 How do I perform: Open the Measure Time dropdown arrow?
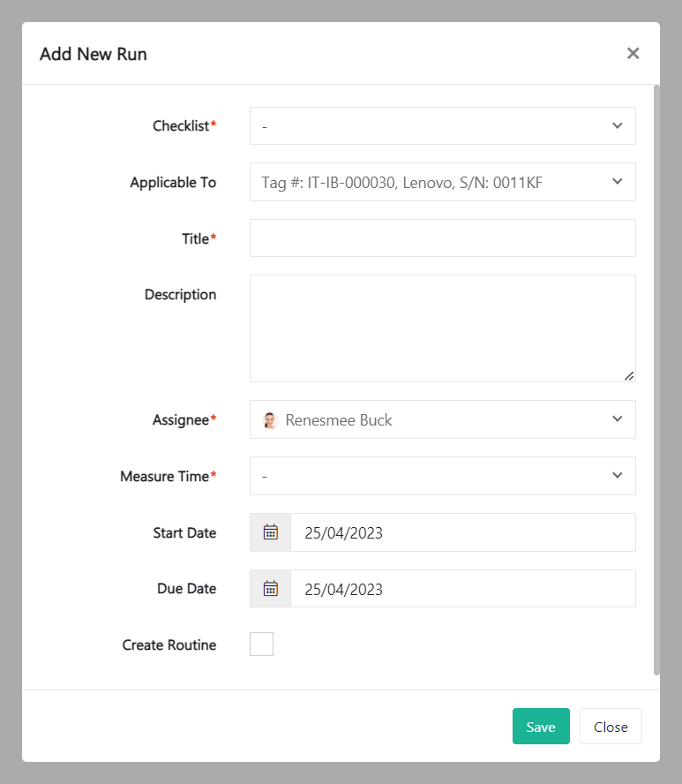617,476
